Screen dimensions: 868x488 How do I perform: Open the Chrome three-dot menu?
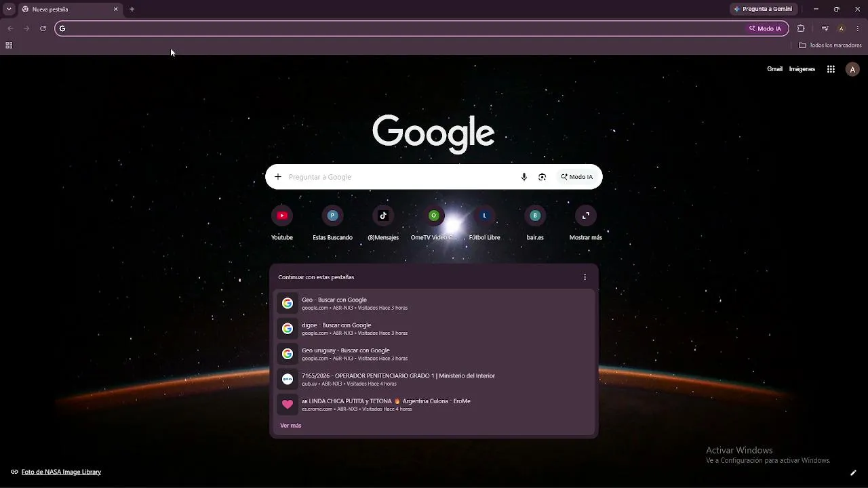coord(858,28)
